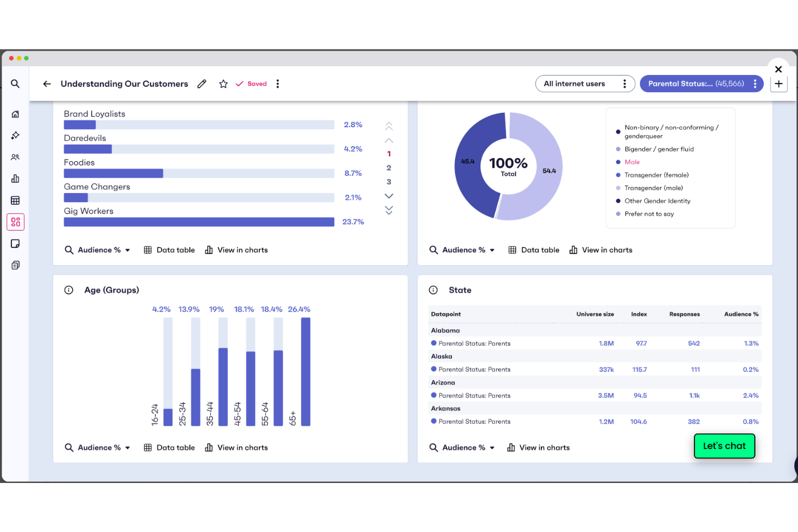Jump to last page double-down chevron
Viewport: 798px width, 532px height.
click(389, 210)
